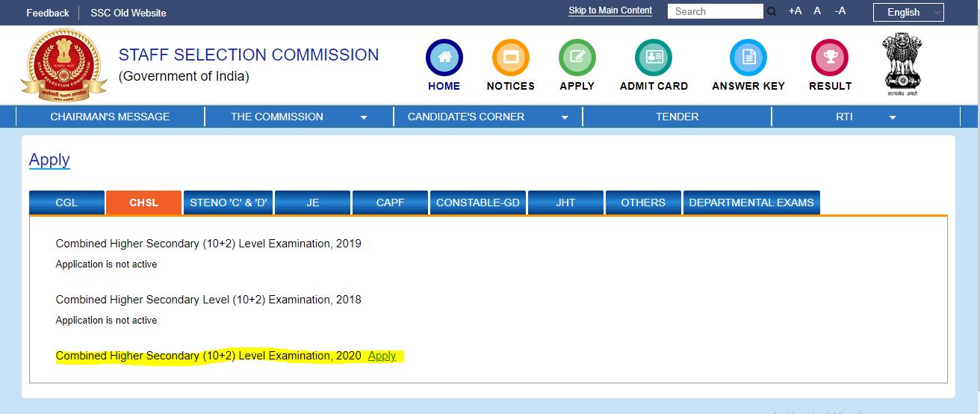Open the HOME icon
Screen dimensions: 980x414
[444, 58]
